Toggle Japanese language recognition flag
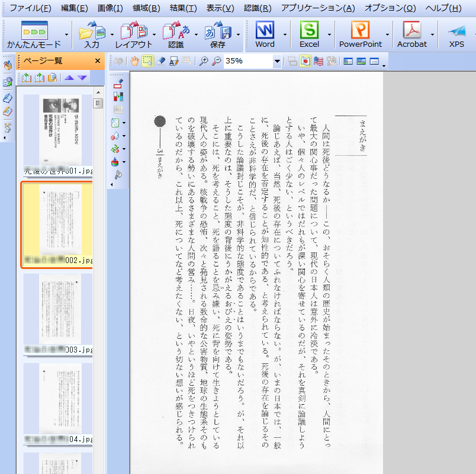Image resolution: width=476 pixels, height=474 pixels. 306,61
